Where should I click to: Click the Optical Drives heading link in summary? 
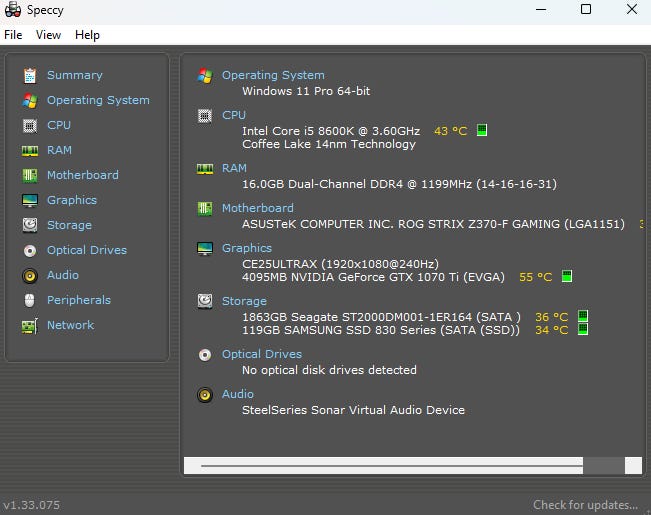(262, 354)
